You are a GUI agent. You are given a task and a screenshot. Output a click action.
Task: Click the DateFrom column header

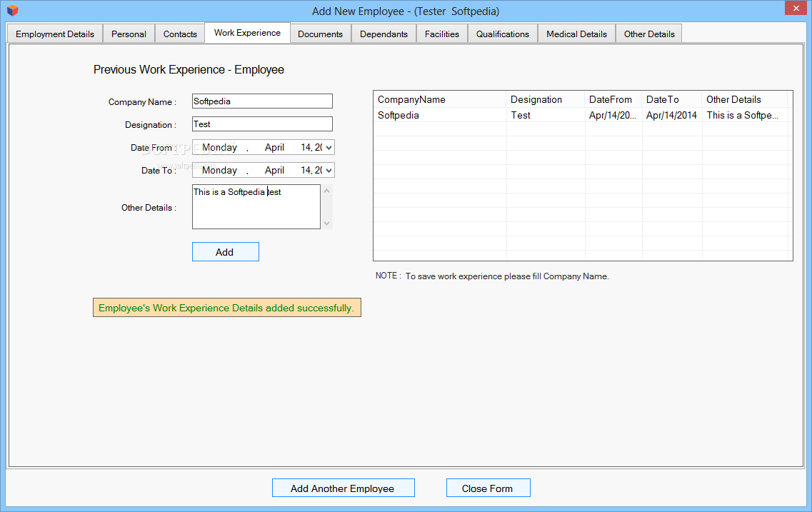[613, 99]
